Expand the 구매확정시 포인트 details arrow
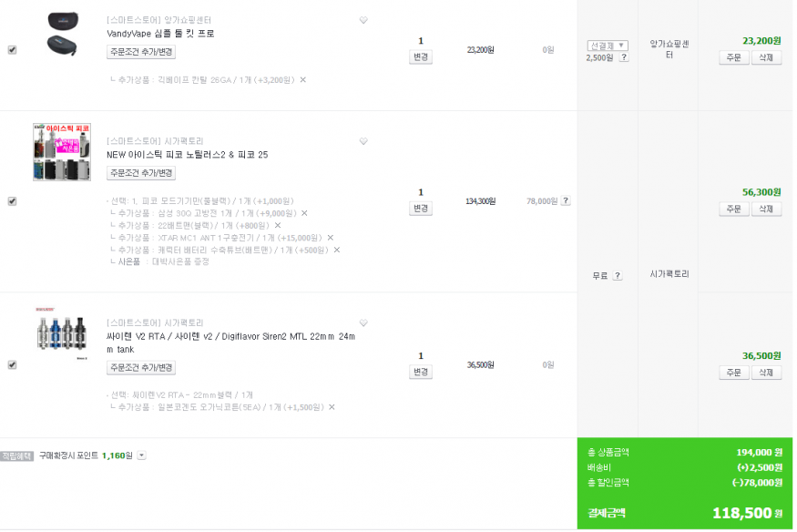Screen dimensions: 797x532 (141, 455)
